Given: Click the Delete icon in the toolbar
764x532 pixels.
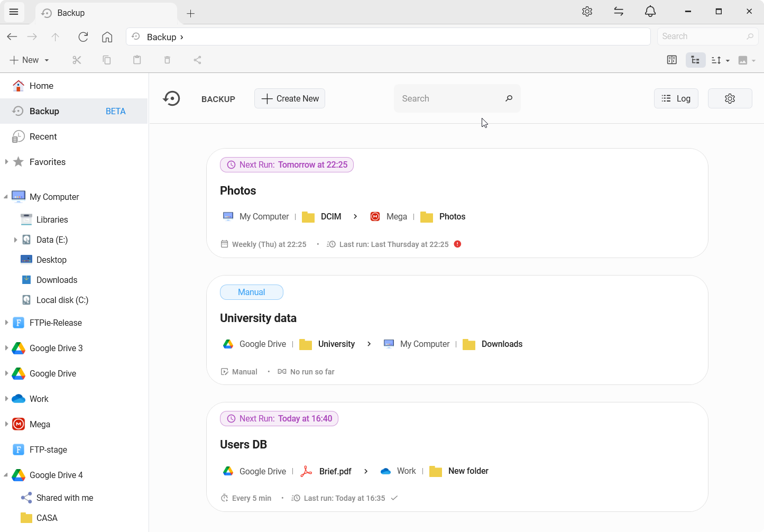Looking at the screenshot, I should (x=167, y=60).
